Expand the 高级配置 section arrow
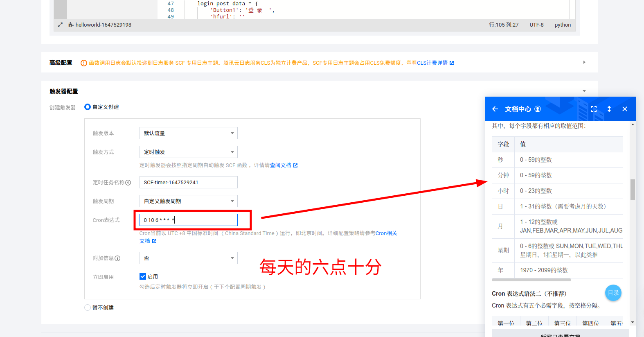The image size is (644, 337). [x=584, y=63]
